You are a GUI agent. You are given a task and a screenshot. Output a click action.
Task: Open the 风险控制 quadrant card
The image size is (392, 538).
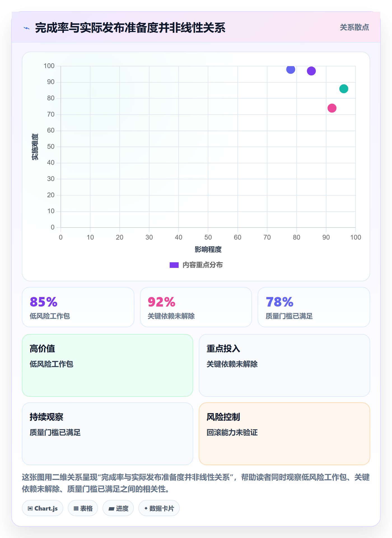pyautogui.click(x=284, y=434)
